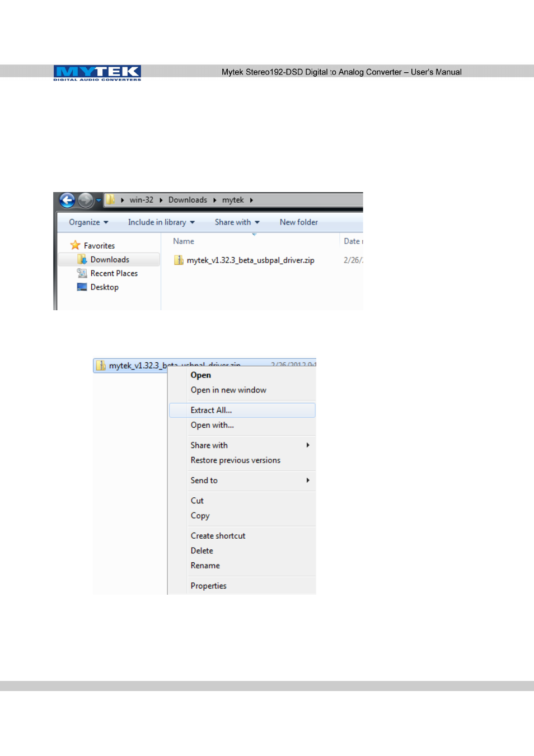
Task: Choose Create shortcut from the context menu
Action: (x=218, y=536)
